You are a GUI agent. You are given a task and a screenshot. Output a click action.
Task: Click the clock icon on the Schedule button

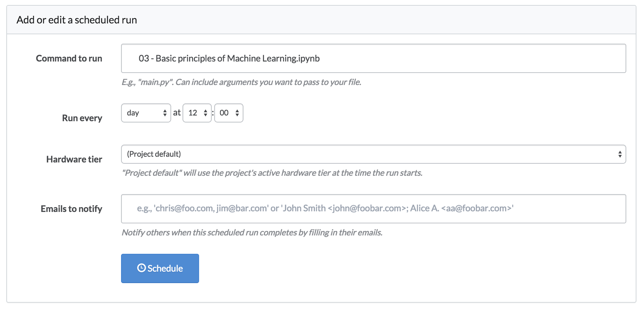click(142, 268)
